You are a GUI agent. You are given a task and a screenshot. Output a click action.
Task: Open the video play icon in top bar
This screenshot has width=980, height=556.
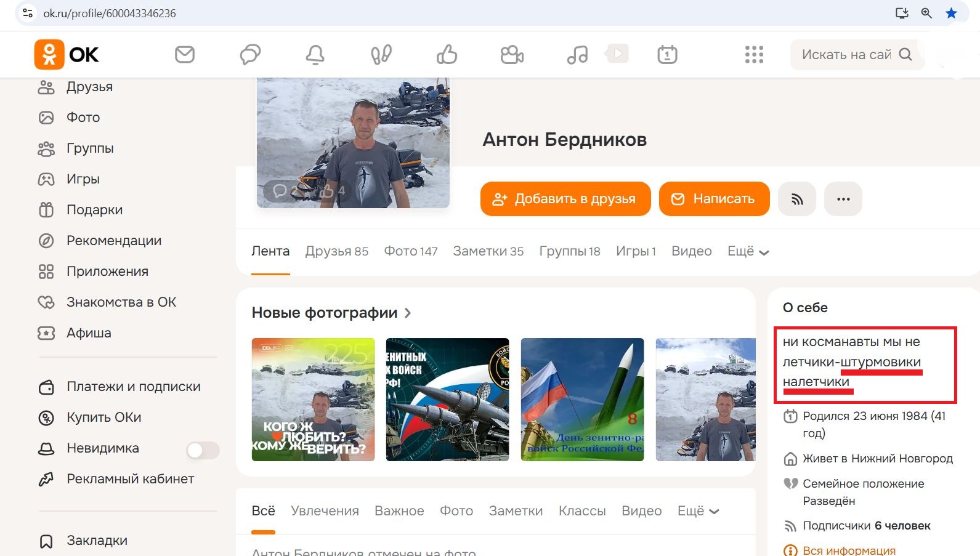(x=618, y=54)
